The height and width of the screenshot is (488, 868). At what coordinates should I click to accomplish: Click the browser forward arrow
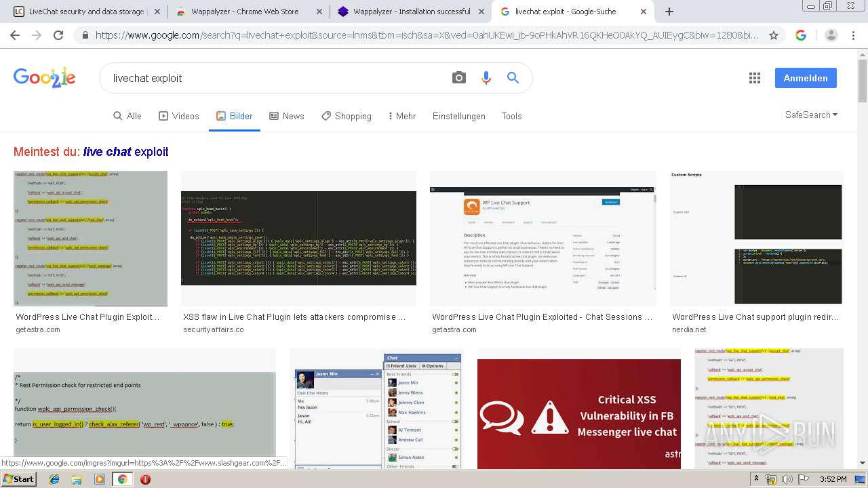(x=37, y=35)
